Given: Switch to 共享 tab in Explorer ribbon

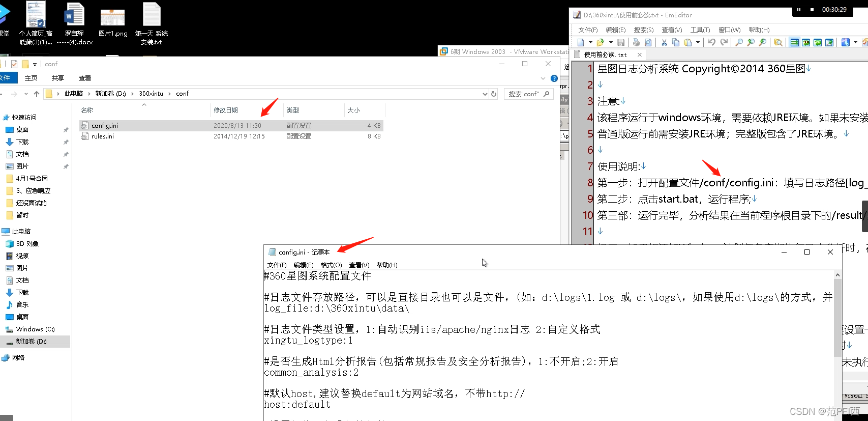Looking at the screenshot, I should tap(58, 78).
